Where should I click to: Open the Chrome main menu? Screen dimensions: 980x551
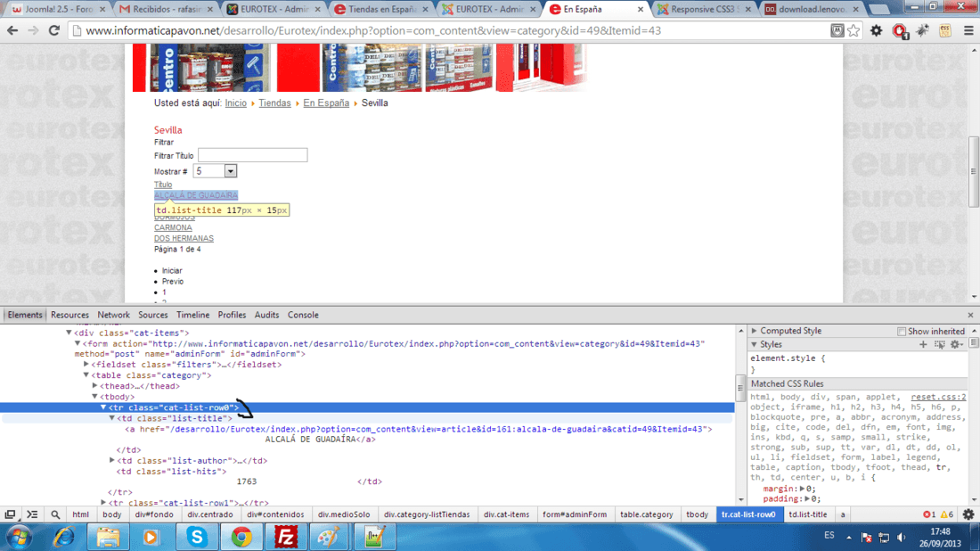click(968, 30)
